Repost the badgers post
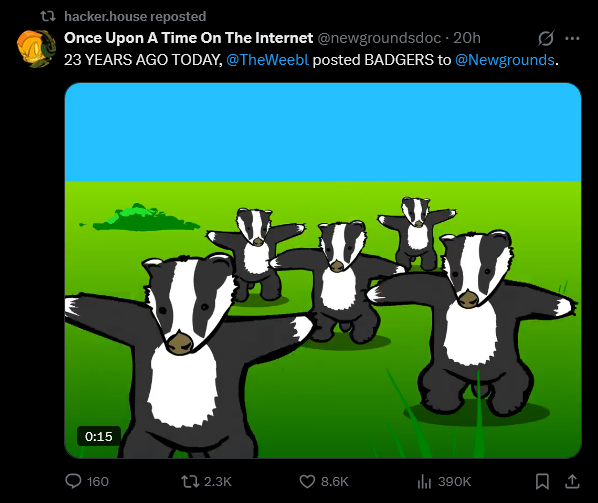Image resolution: width=598 pixels, height=503 pixels. [190, 481]
